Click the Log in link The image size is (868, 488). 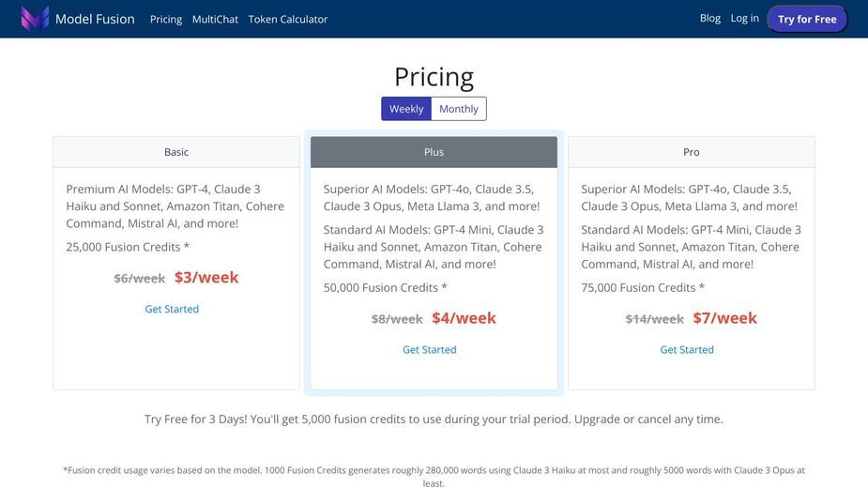tap(744, 18)
